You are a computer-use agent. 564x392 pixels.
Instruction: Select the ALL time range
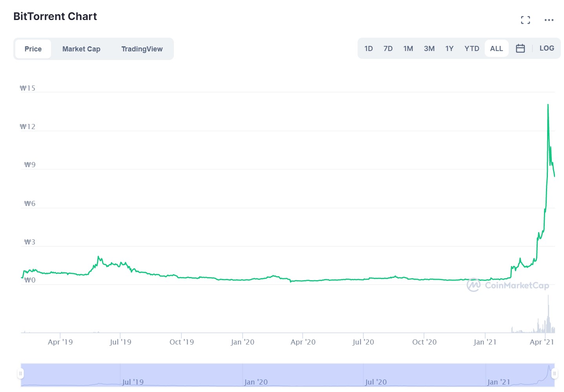[x=496, y=49]
